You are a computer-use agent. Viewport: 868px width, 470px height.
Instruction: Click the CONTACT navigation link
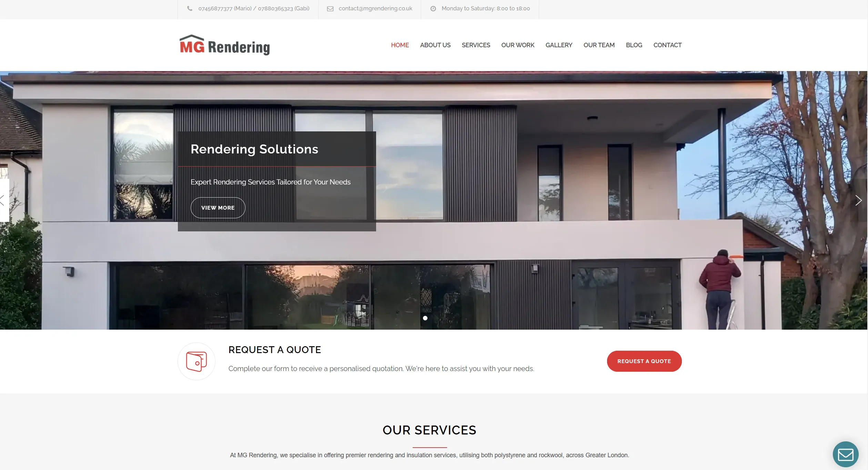click(x=667, y=44)
